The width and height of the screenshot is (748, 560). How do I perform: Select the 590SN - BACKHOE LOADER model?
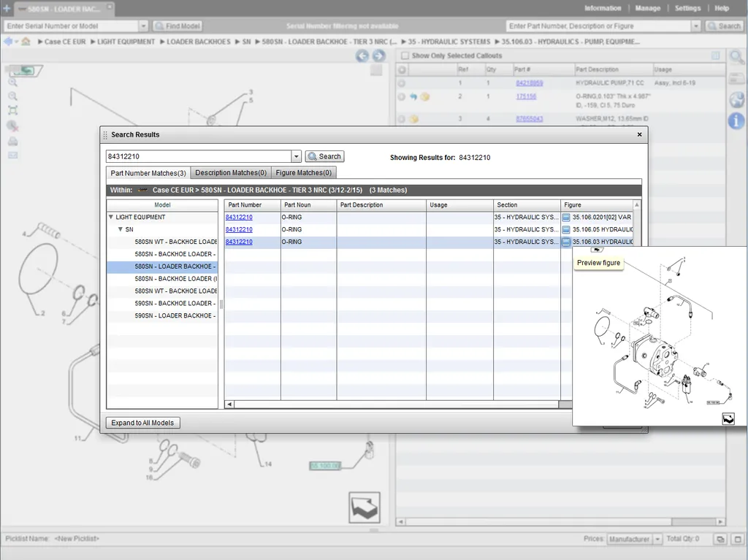(x=175, y=304)
